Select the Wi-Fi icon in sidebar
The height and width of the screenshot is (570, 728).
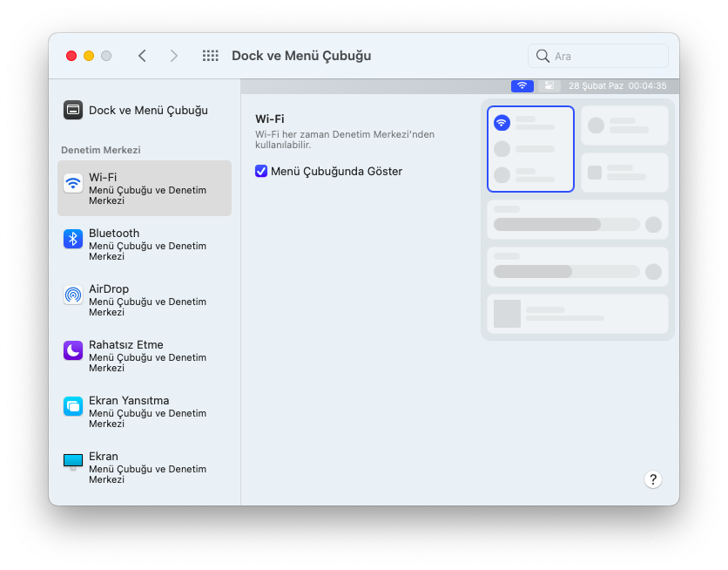pos(73,183)
